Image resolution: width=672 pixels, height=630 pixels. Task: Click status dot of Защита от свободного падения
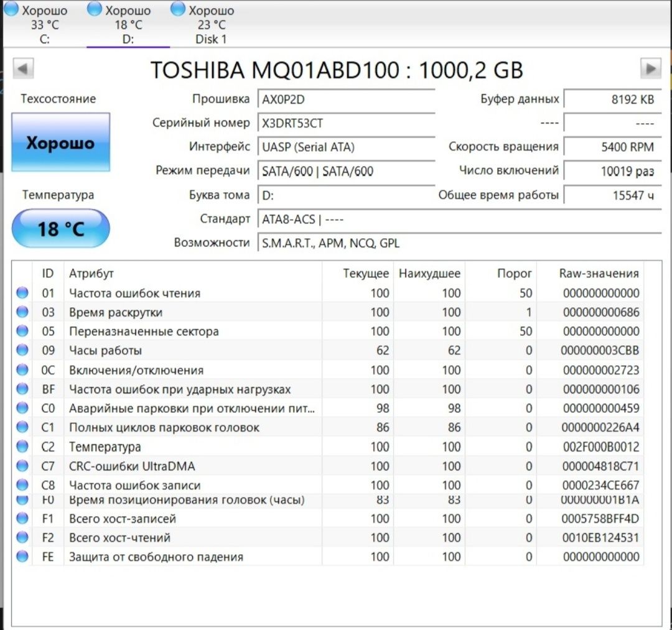coord(22,557)
